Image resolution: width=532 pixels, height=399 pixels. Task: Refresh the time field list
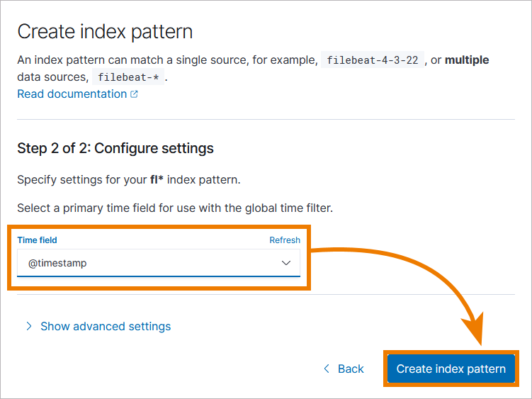click(x=285, y=240)
